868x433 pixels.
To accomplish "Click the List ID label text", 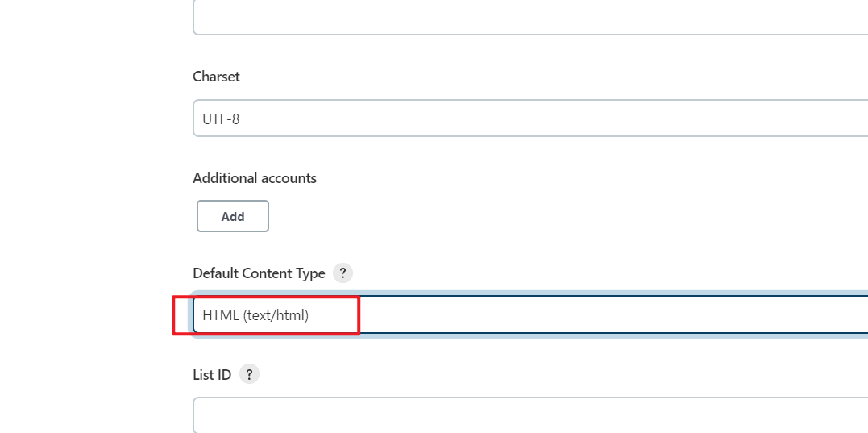I will (211, 375).
